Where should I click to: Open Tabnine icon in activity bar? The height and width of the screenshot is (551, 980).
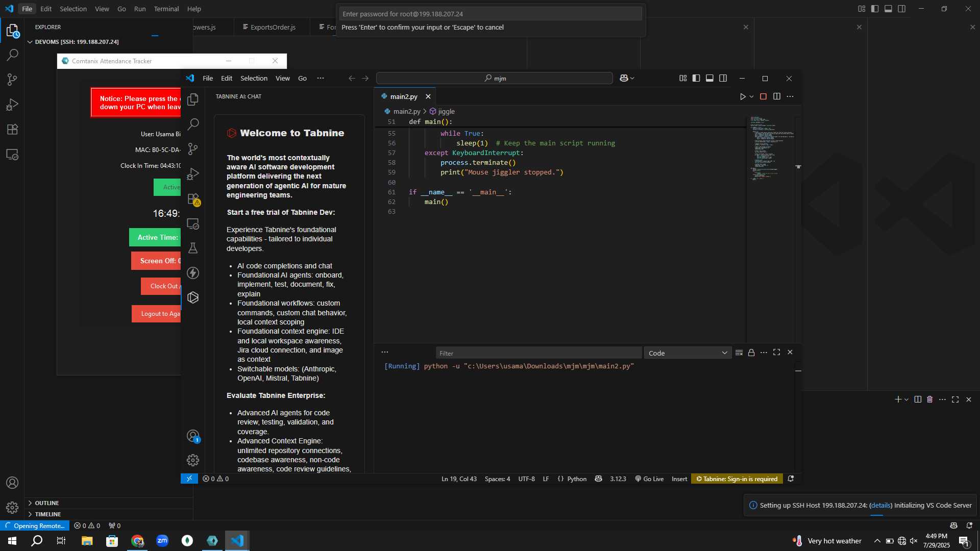click(x=193, y=297)
